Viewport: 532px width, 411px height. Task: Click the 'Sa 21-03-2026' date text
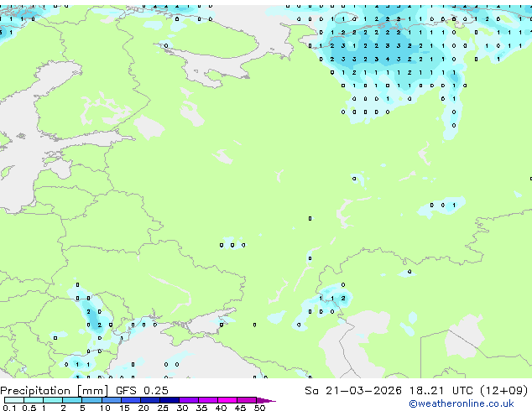point(353,391)
